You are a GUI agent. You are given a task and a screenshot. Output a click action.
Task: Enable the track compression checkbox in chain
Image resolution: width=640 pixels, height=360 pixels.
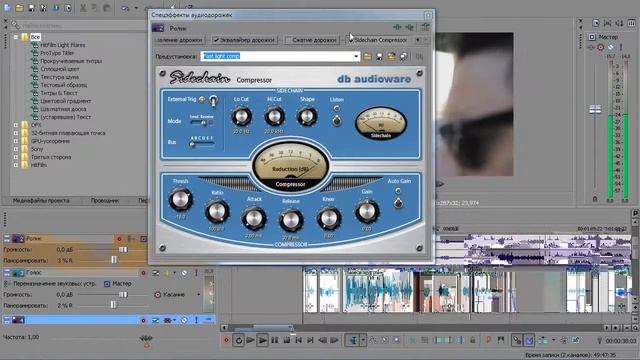(288, 40)
